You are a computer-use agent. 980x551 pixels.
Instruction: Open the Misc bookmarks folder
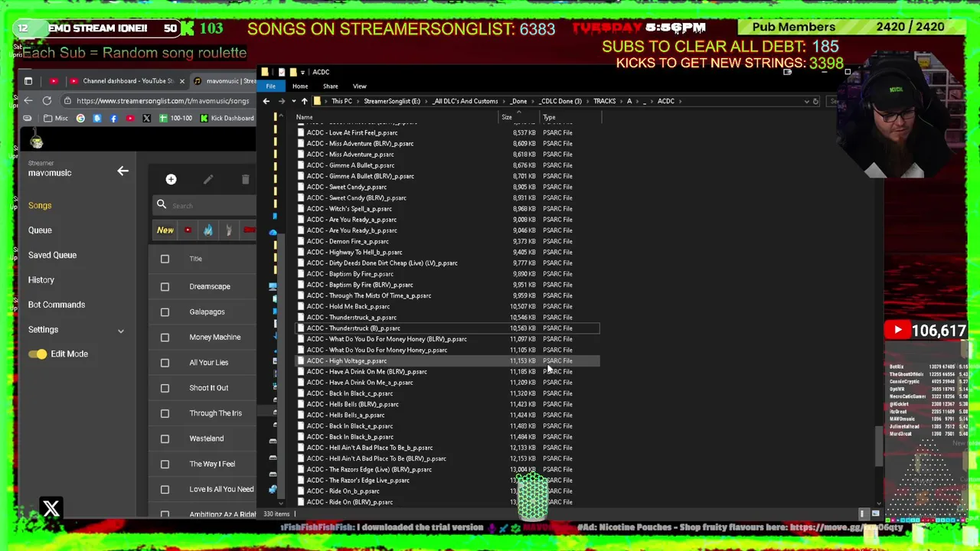click(56, 118)
